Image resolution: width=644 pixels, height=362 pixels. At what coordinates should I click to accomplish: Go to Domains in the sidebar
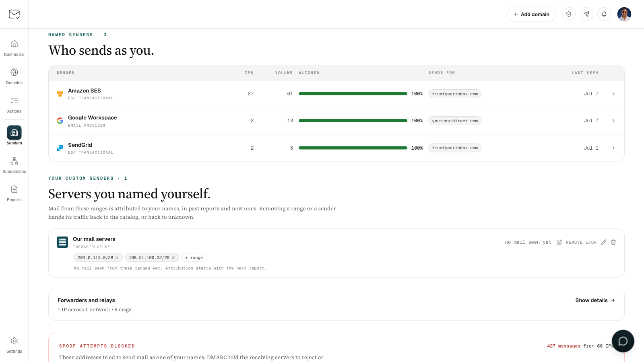tap(14, 76)
